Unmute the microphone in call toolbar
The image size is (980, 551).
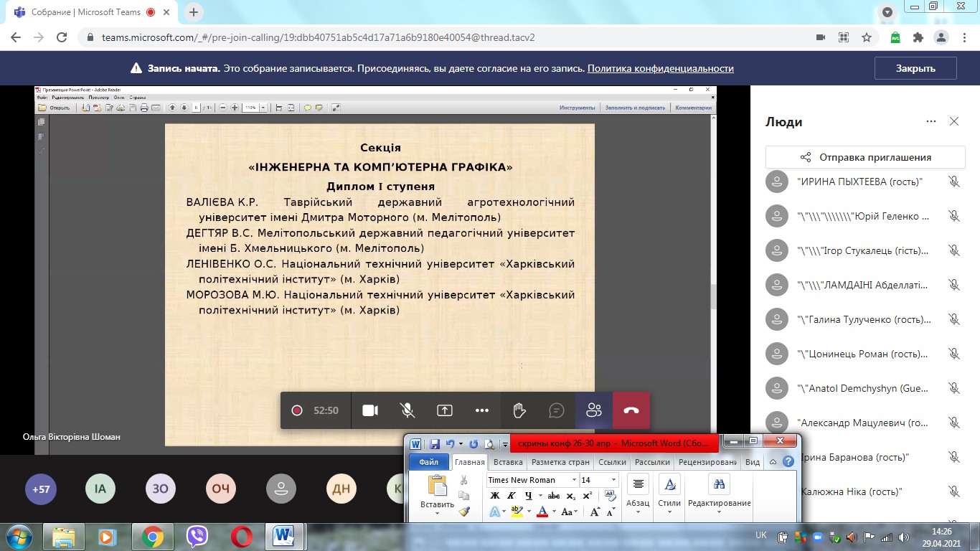[407, 410]
